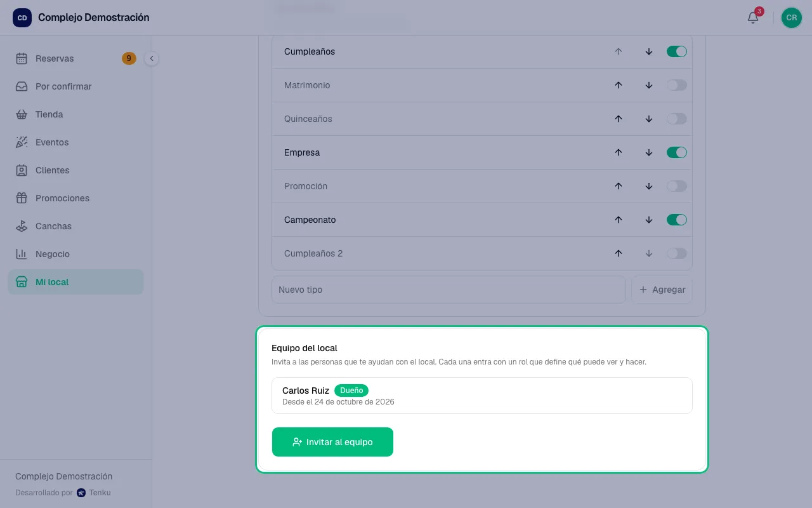Image resolution: width=812 pixels, height=508 pixels.
Task: Move Matrimonio up in the list
Action: [619, 85]
